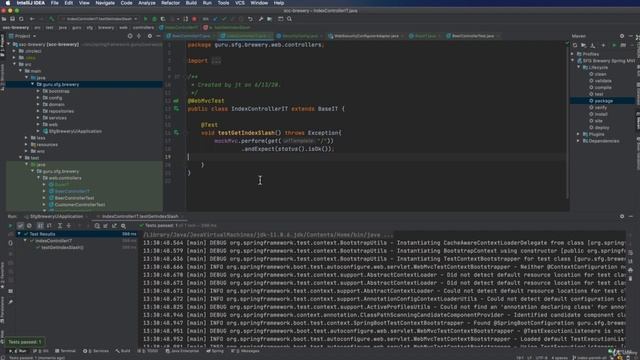Open the VCS menu
Screen dimensions: 640x360
[x=240, y=3]
